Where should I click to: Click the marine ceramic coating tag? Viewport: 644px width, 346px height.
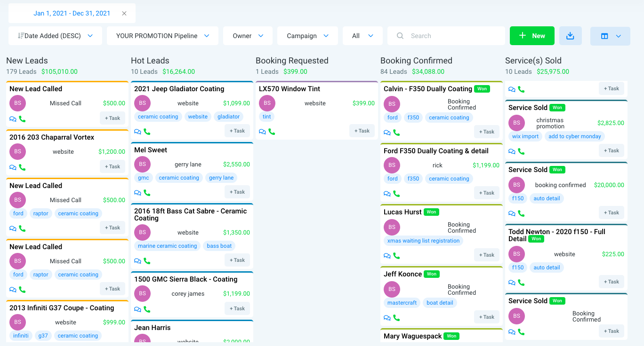(168, 246)
